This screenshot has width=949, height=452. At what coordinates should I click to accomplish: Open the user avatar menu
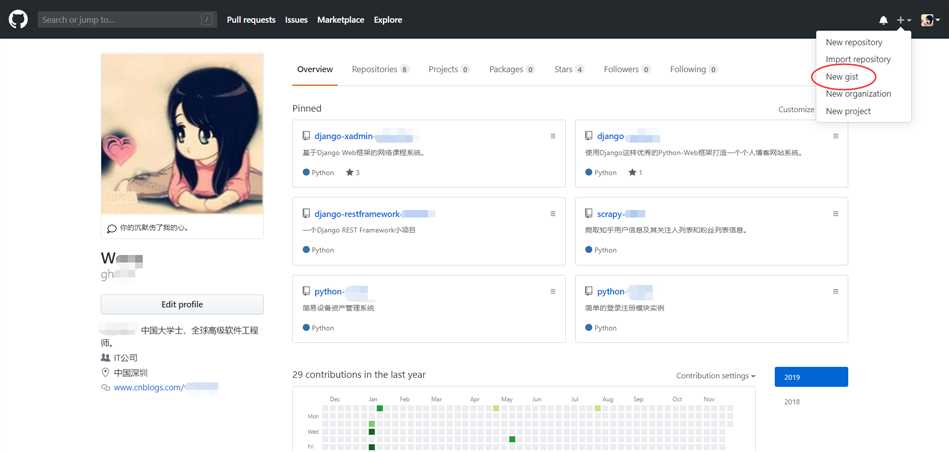click(x=930, y=20)
